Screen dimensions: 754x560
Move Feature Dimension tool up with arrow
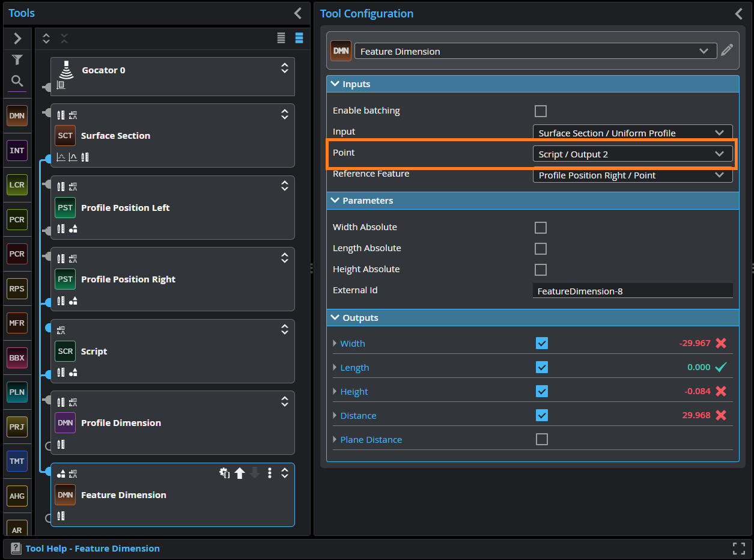pyautogui.click(x=240, y=473)
